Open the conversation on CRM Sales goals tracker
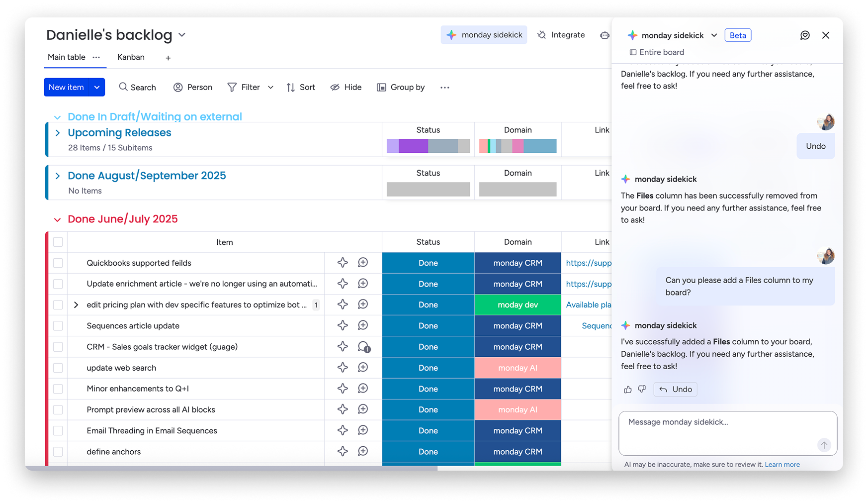Image resolution: width=868 pixels, height=503 pixels. (x=364, y=347)
